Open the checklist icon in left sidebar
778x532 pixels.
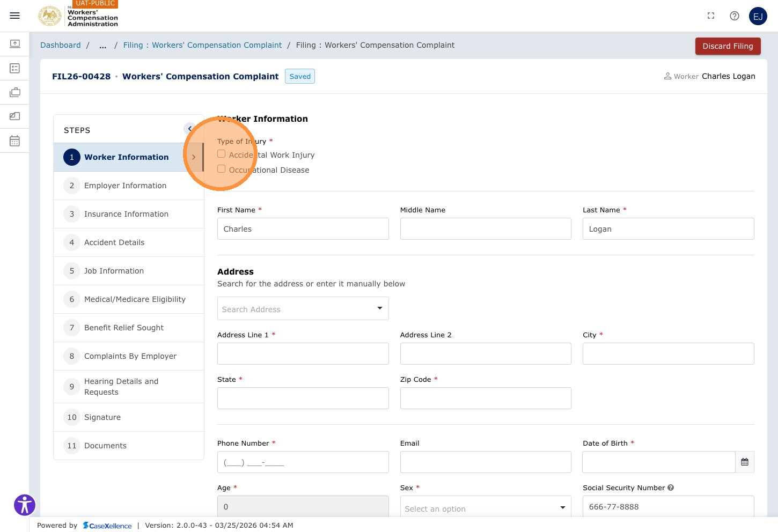click(x=15, y=68)
